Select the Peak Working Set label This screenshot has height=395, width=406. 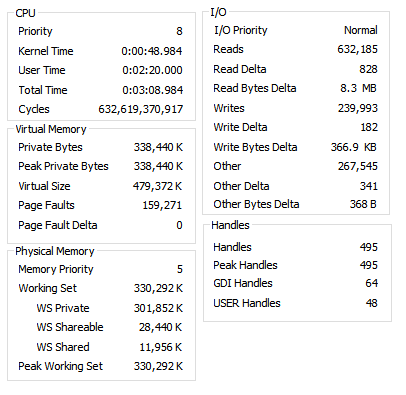click(60, 366)
